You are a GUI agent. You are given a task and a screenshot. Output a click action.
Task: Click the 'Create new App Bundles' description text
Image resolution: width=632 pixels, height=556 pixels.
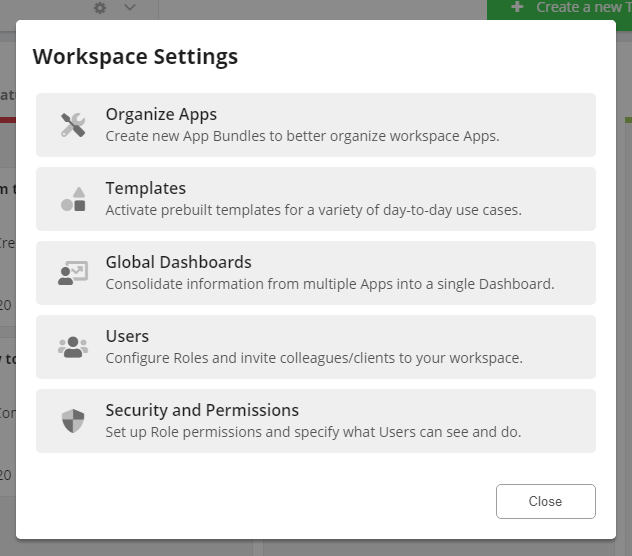click(x=302, y=136)
